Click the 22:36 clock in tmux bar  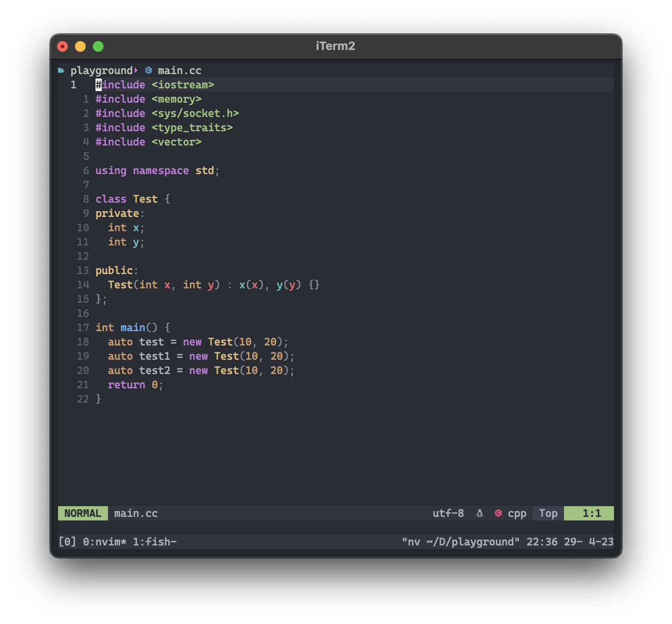(542, 542)
